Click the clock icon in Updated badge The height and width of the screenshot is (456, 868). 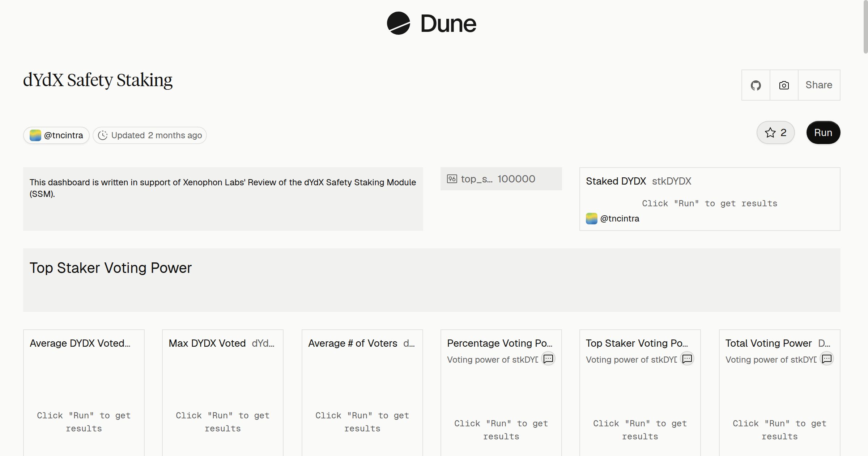pyautogui.click(x=103, y=135)
